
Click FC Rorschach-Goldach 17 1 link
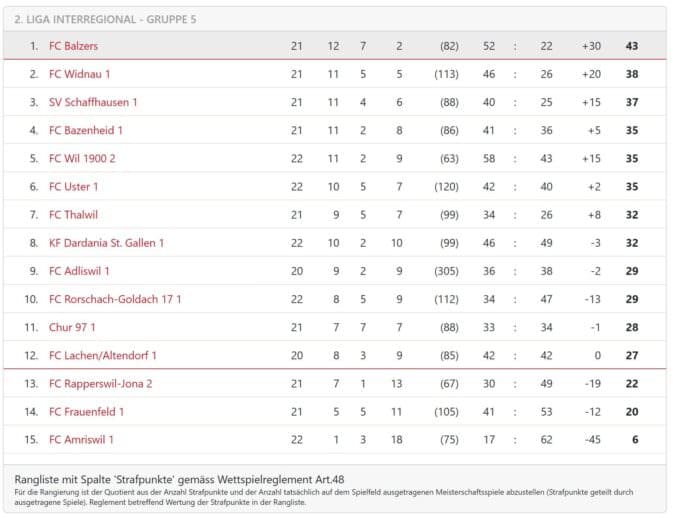click(115, 299)
